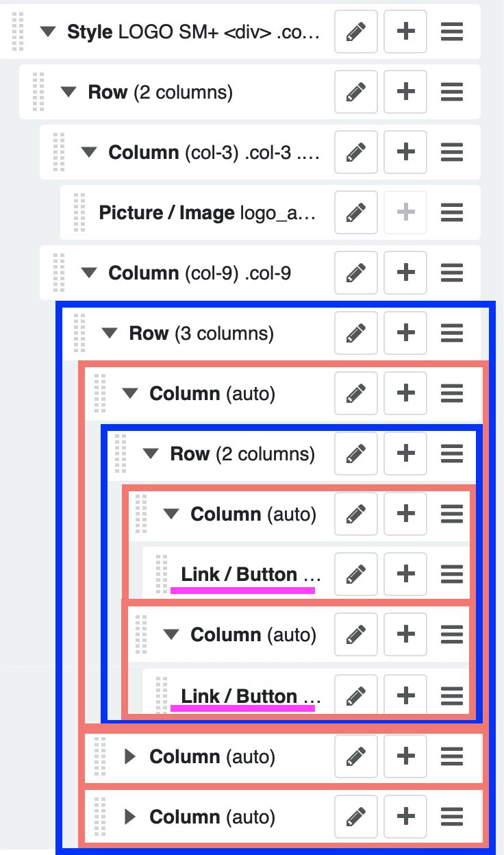504x855 pixels.
Task: Collapse the Style LOGO SM+ tree node
Action: 47,32
